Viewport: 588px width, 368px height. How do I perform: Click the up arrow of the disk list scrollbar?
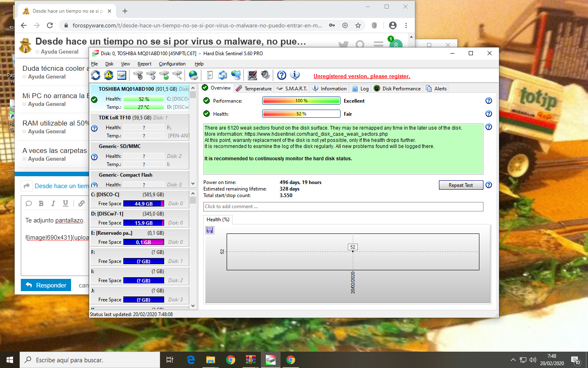tap(193, 88)
